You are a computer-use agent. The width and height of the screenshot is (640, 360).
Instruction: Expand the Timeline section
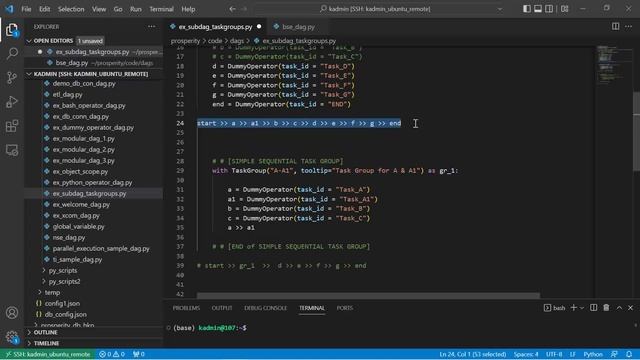(x=29, y=343)
